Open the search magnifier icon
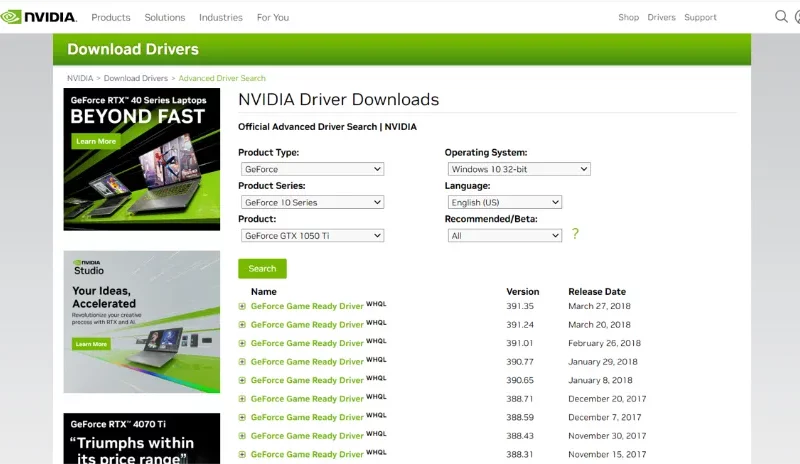The height and width of the screenshot is (464, 800). coord(781,17)
